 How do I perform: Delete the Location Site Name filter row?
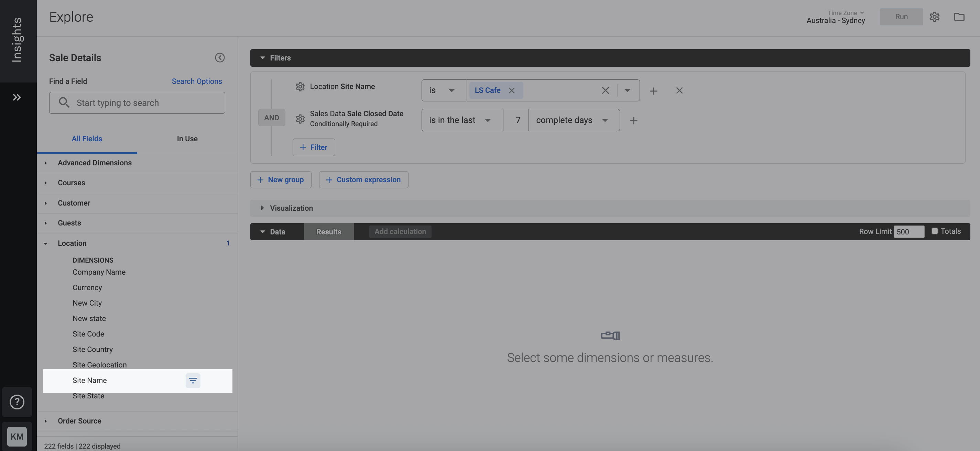point(679,90)
